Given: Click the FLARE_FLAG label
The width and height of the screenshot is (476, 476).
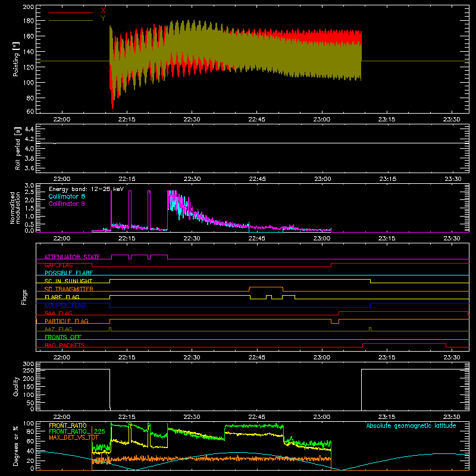Looking at the screenshot, I should pos(62,297).
